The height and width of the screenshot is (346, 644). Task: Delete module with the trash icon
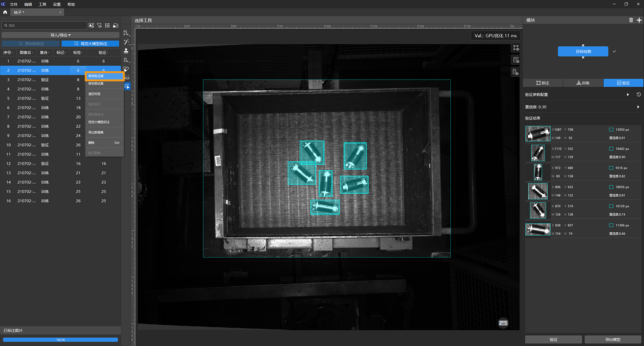(x=631, y=20)
